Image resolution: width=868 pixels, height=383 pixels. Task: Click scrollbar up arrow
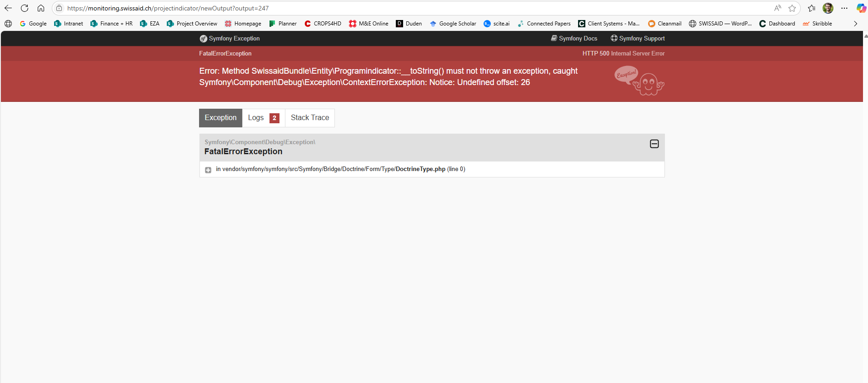click(x=865, y=36)
